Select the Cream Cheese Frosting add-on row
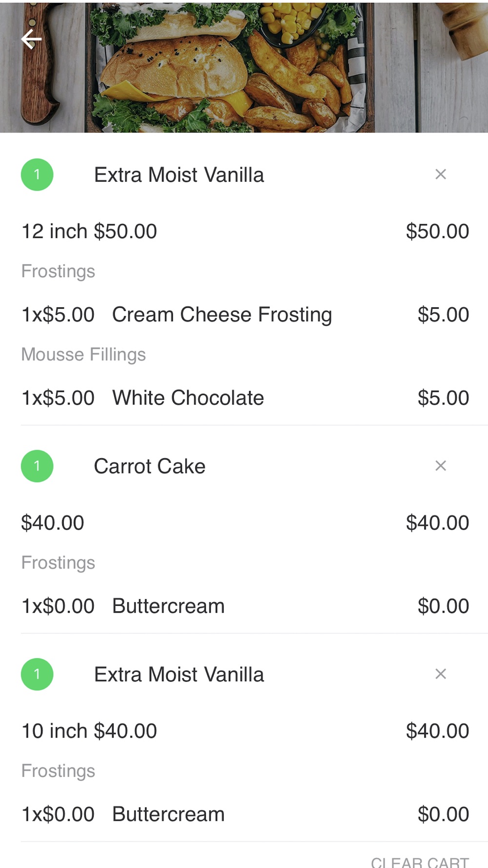 [x=222, y=315]
